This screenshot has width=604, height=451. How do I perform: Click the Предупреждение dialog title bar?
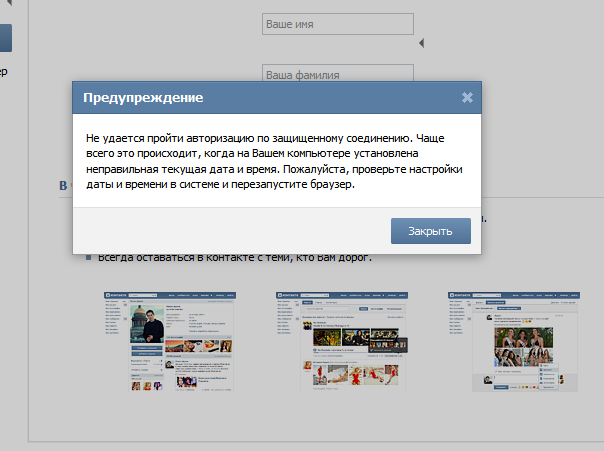coord(260,98)
